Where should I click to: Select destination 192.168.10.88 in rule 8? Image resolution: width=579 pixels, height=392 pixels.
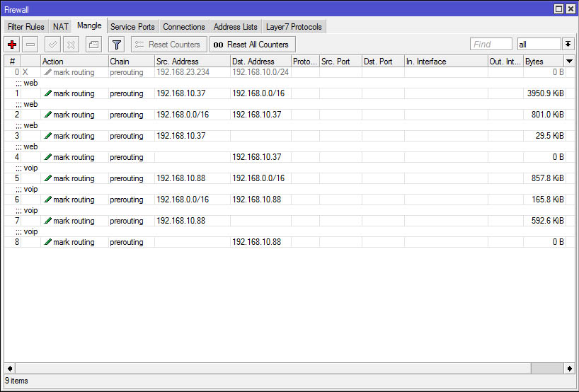(x=256, y=242)
